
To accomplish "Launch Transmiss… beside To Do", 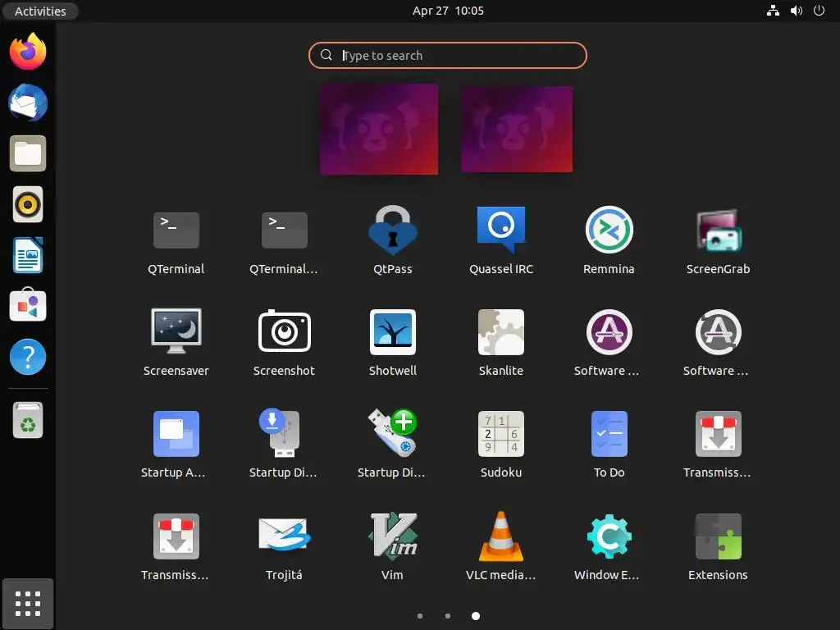I will click(718, 433).
